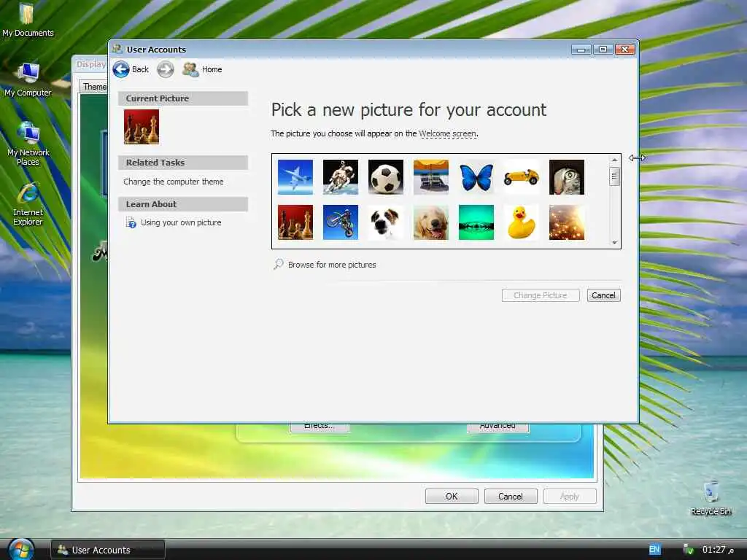Select the beach chairs picture
The height and width of the screenshot is (560, 747).
pos(431,177)
